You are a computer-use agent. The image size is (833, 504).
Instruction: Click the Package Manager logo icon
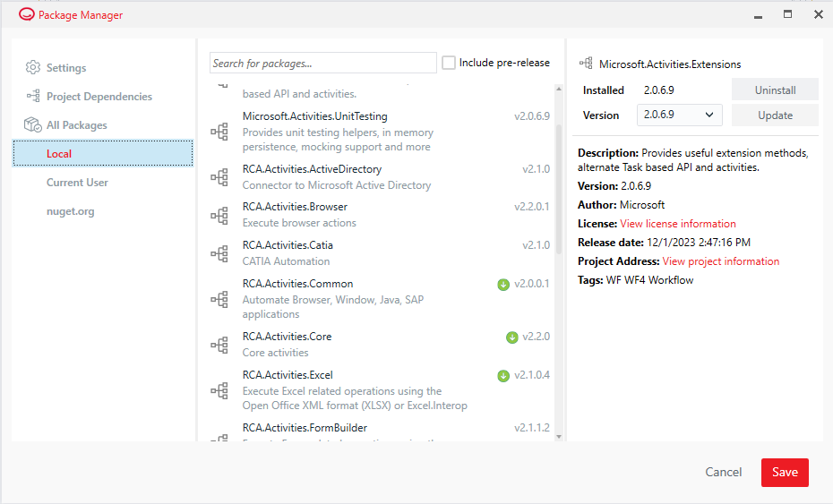[x=27, y=15]
